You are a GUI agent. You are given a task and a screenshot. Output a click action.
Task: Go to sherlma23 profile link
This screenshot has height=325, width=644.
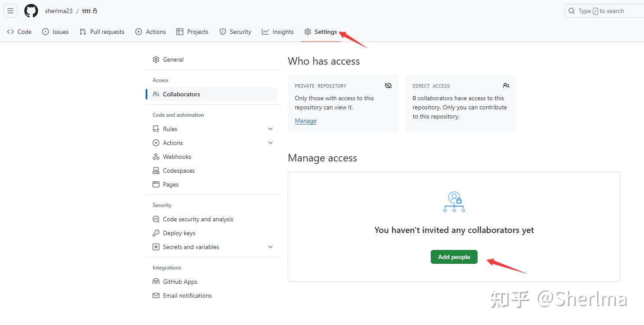pos(59,11)
